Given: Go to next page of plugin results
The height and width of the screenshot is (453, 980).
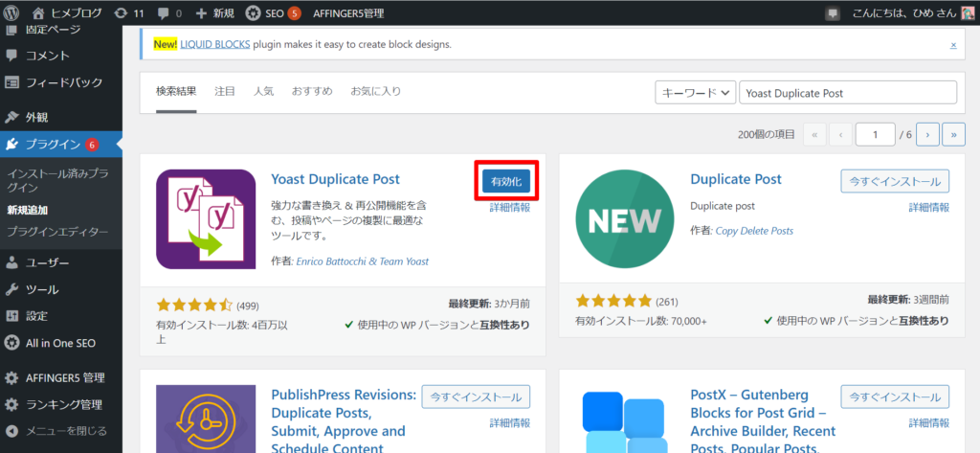Looking at the screenshot, I should coord(928,134).
